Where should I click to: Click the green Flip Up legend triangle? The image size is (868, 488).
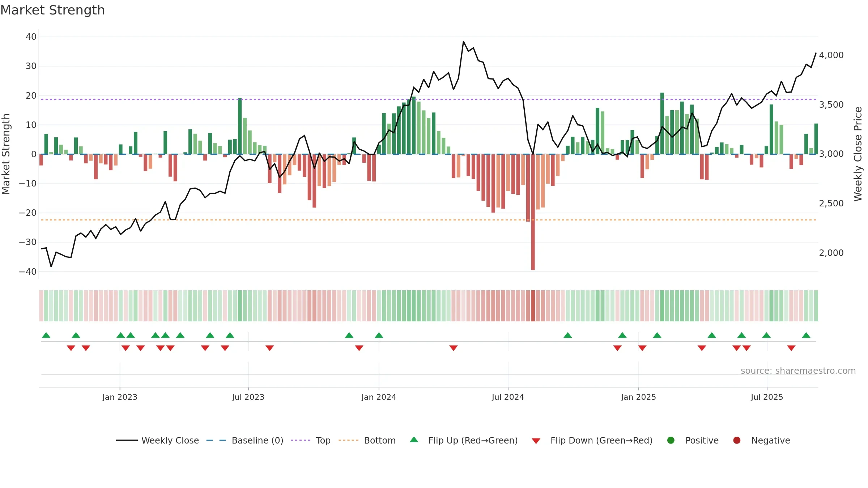414,440
